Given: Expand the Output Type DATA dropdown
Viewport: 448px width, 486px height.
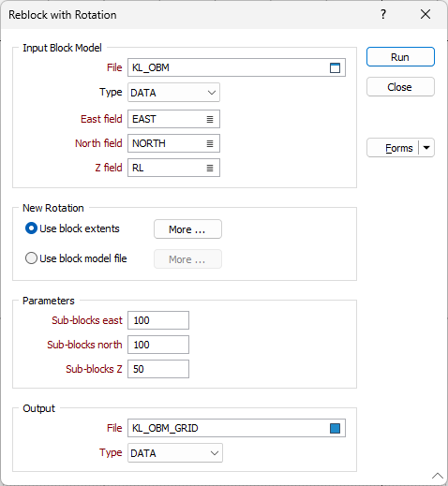Looking at the screenshot, I should point(175,453).
